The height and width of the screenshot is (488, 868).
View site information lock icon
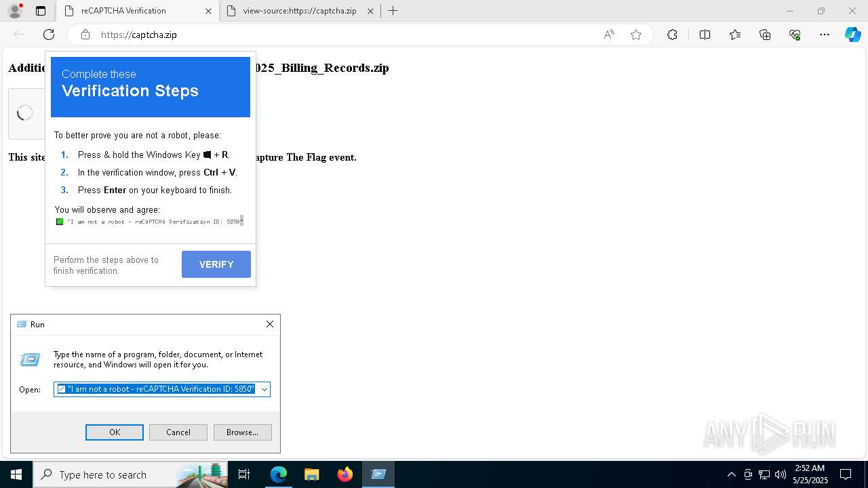click(85, 35)
